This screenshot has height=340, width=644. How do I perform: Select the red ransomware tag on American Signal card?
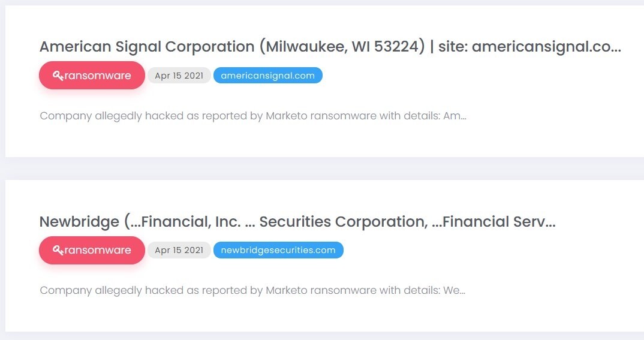click(x=92, y=75)
